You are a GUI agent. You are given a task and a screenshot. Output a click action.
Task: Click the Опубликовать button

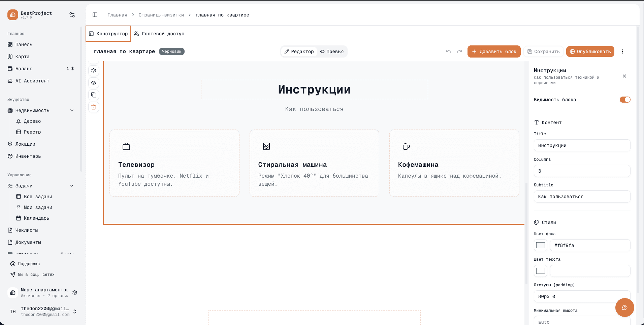point(590,51)
